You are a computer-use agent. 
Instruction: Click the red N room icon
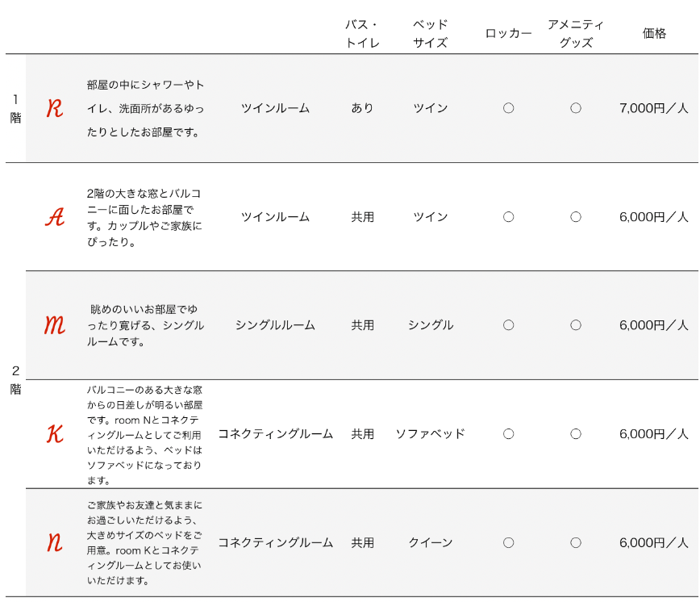tap(55, 542)
